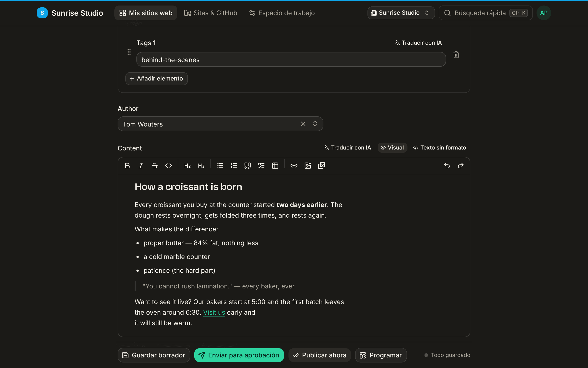Screen dimensions: 588x368
Task: Insert inline code formatting
Action: tap(169, 166)
